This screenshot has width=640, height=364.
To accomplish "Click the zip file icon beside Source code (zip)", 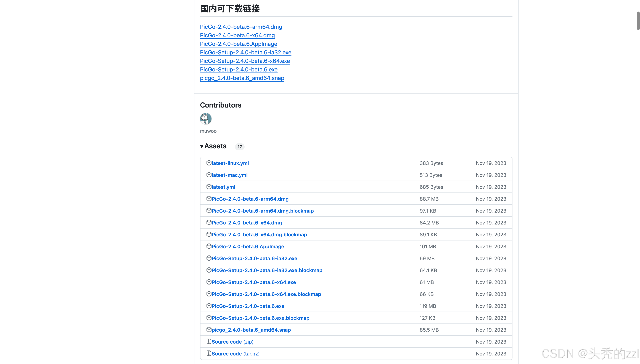I will tap(209, 341).
